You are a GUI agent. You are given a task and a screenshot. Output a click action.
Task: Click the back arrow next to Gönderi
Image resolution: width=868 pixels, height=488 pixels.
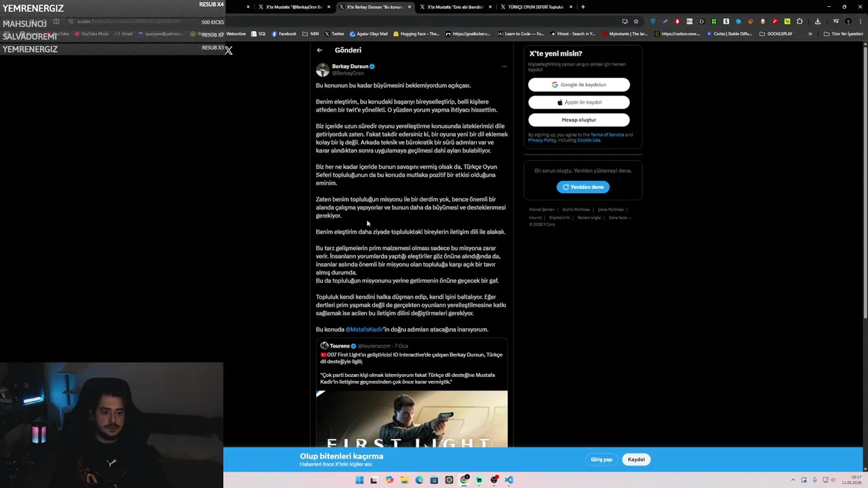tap(319, 50)
